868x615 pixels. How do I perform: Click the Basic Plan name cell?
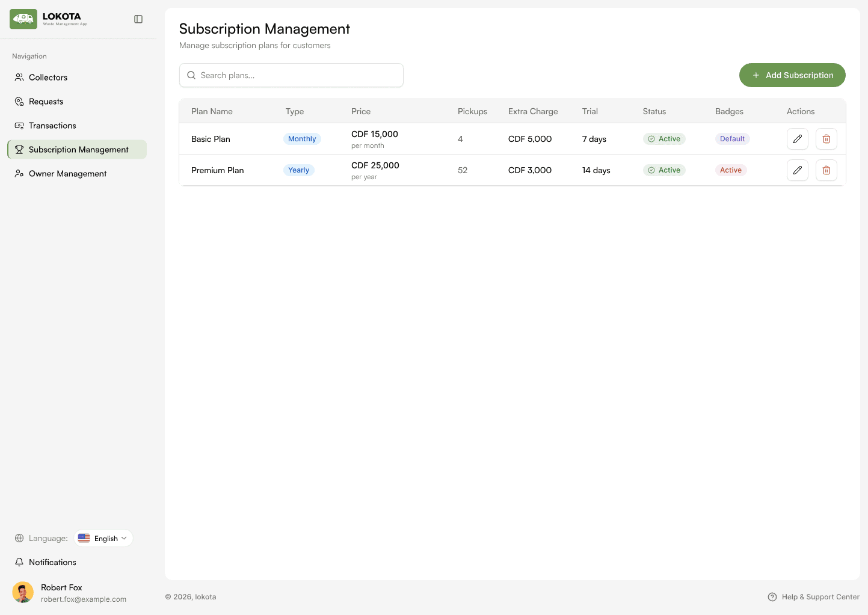coord(211,139)
